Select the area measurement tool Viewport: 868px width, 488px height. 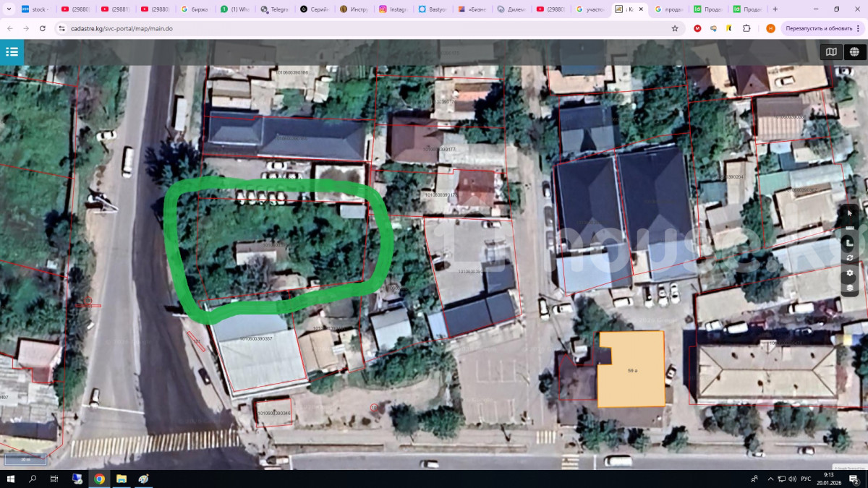[850, 243]
